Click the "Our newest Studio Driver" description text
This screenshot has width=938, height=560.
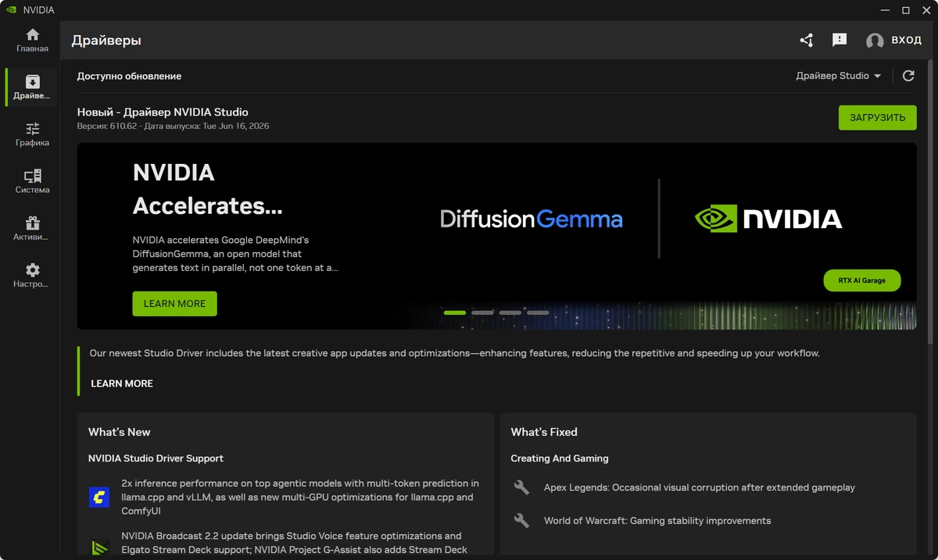coord(455,353)
